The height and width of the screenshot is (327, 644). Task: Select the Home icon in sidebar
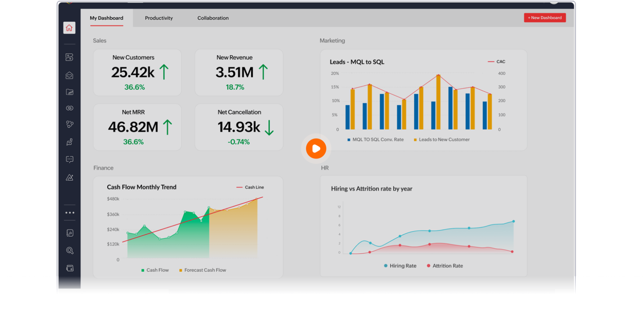tap(69, 28)
